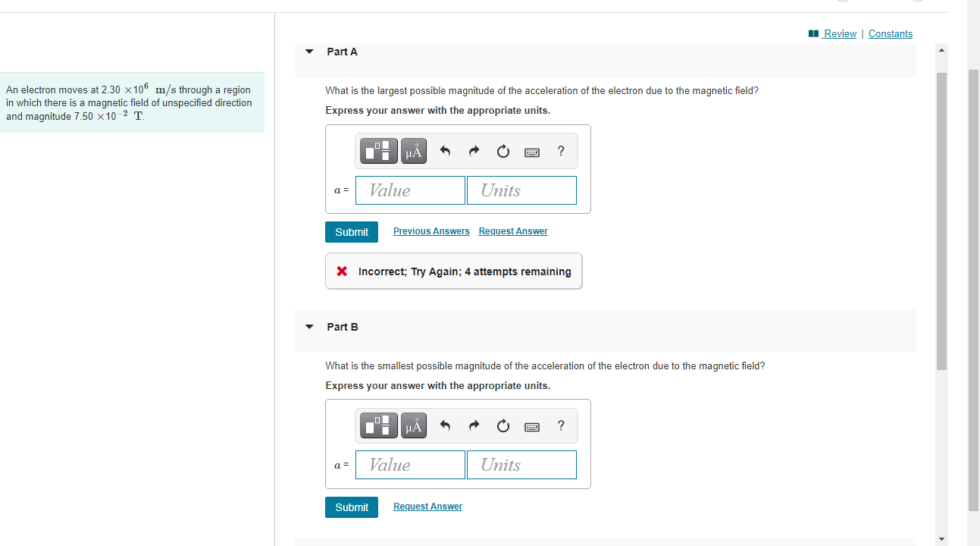This screenshot has height=546, width=980.
Task: Click the Units field in Part B
Action: [521, 464]
